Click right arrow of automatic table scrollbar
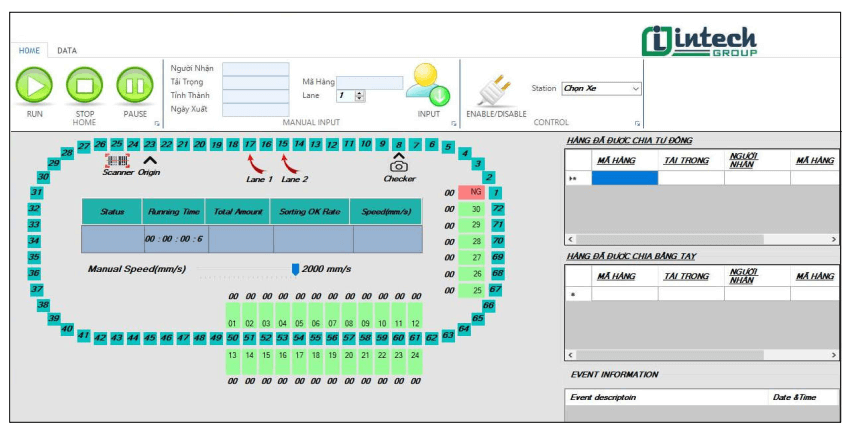This screenshot has height=436, width=853. pyautogui.click(x=833, y=239)
